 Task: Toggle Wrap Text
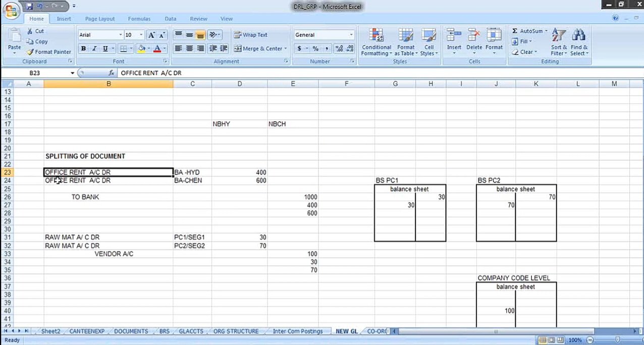pos(251,35)
